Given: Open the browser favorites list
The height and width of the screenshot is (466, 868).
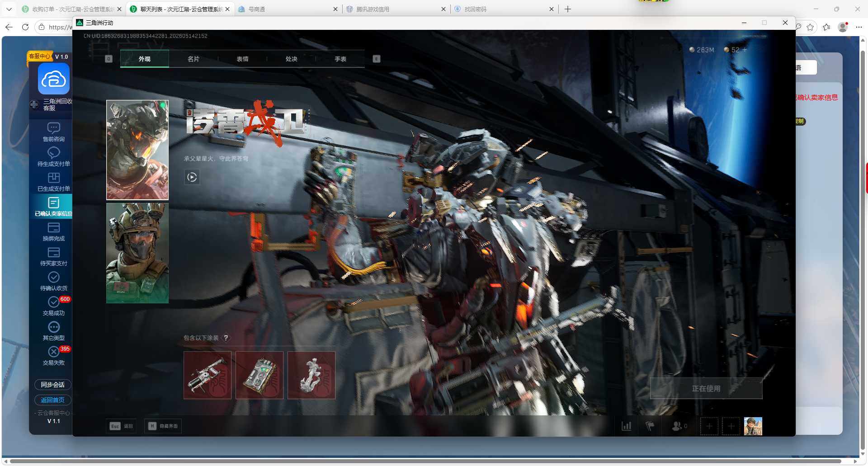Looking at the screenshot, I should coord(826,27).
